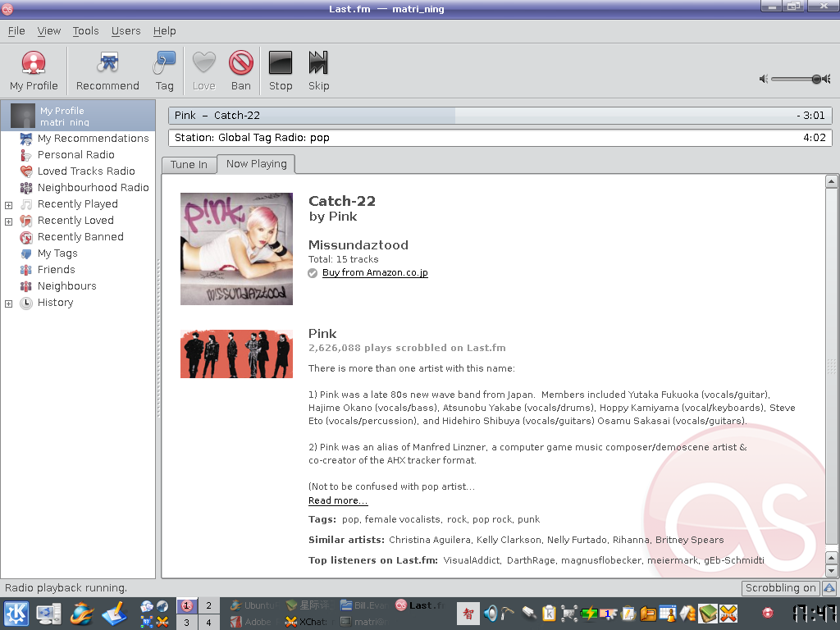The image size is (840, 630).
Task: Click the 17:47 panel clock
Action: tap(815, 614)
